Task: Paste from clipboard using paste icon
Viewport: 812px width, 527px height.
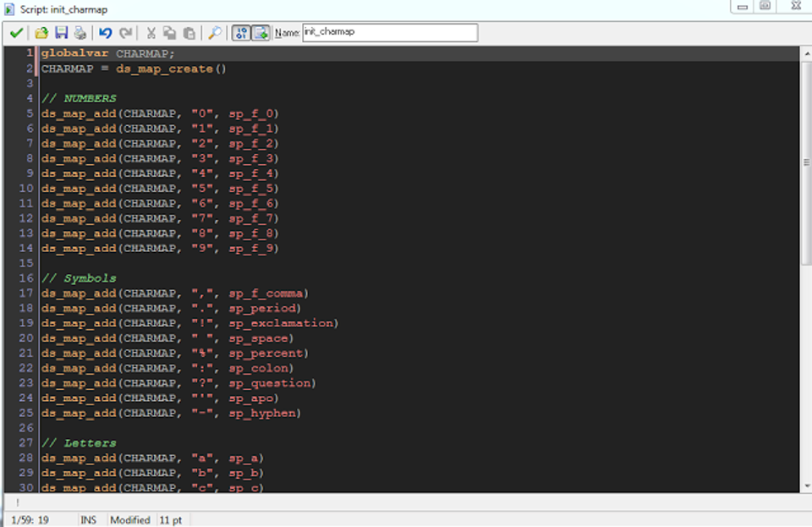Action: click(x=189, y=33)
